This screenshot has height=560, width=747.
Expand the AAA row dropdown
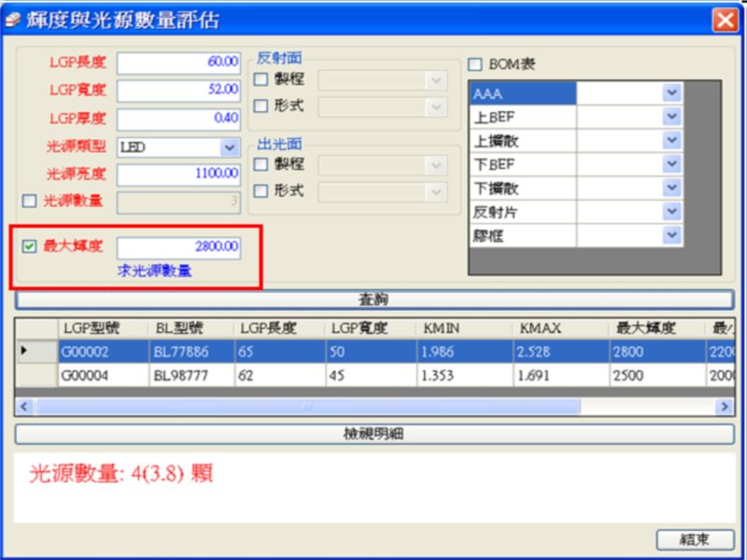tap(671, 92)
